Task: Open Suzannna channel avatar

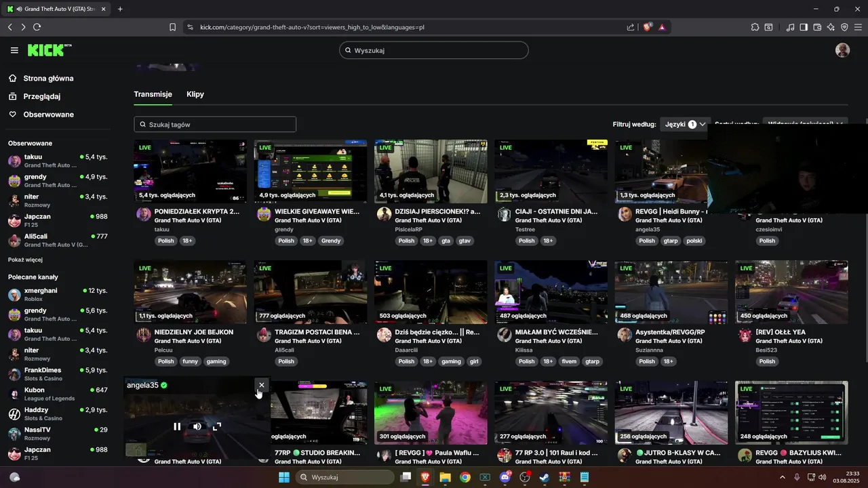Action: pos(625,335)
